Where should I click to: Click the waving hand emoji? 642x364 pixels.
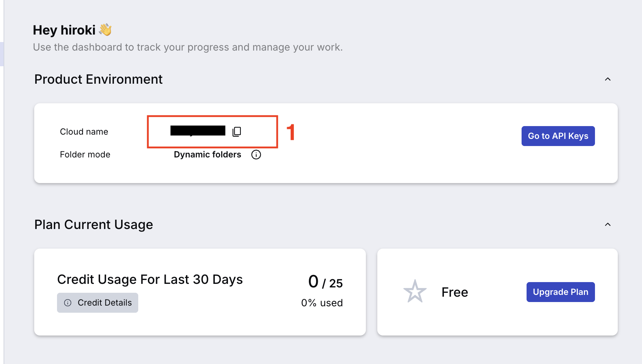click(x=105, y=30)
